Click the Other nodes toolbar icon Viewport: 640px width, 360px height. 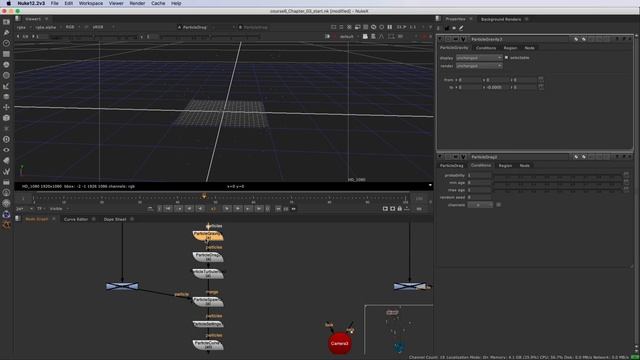click(x=6, y=182)
